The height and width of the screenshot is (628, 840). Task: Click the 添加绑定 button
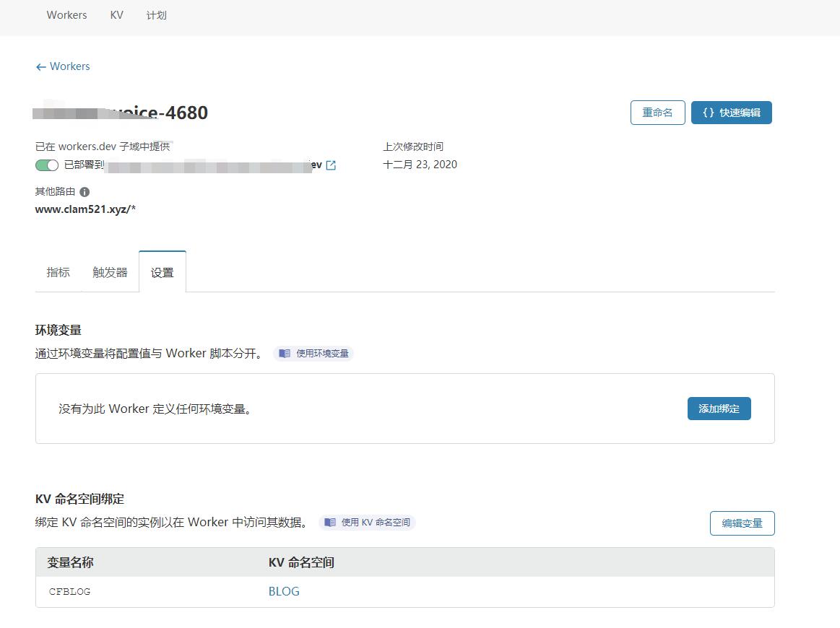click(x=719, y=409)
